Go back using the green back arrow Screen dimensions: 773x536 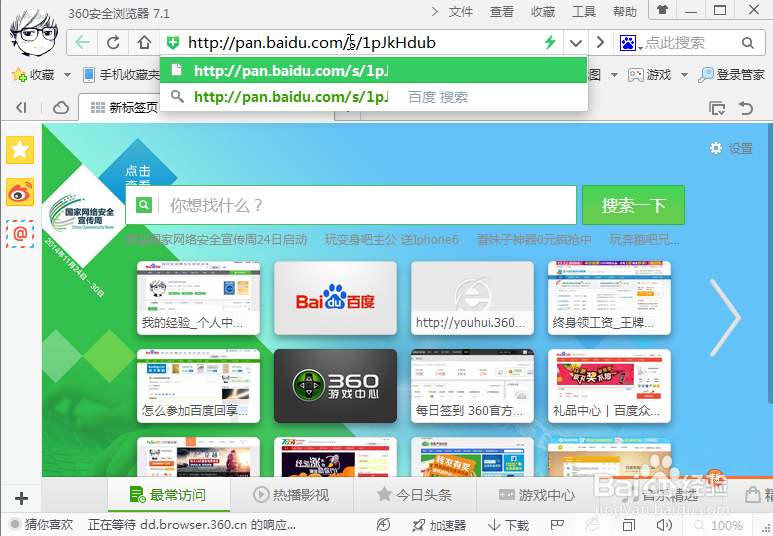tap(82, 43)
